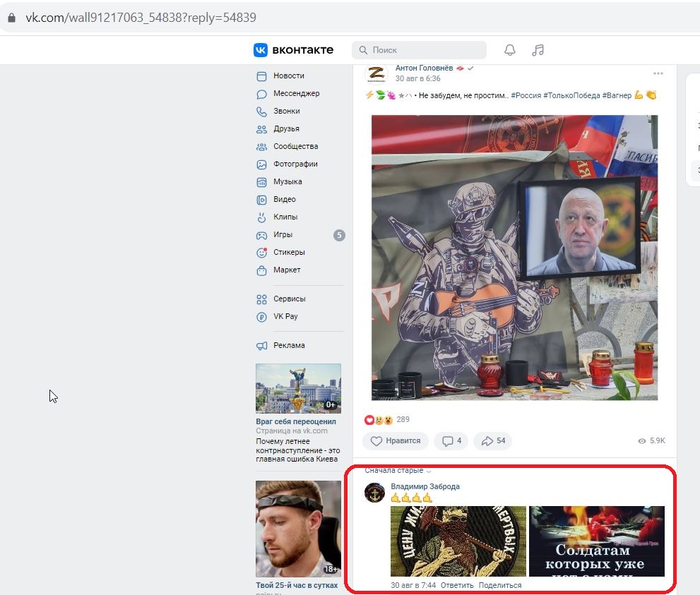This screenshot has width=700, height=595.
Task: Click the views eye icon 5.9K
Action: point(642,440)
